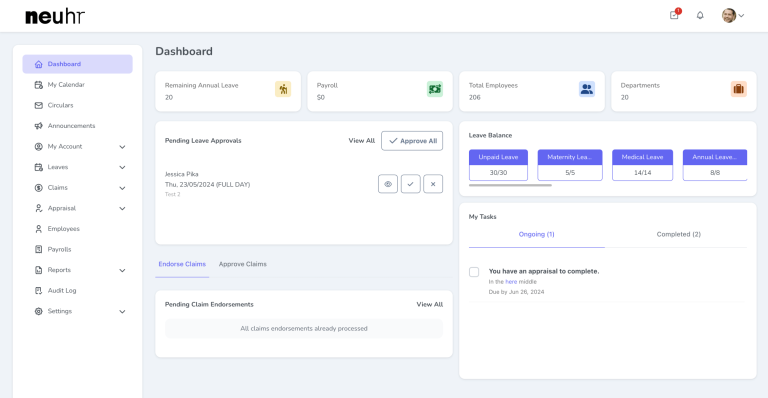Expand the My Account submenu chevron

pos(122,147)
